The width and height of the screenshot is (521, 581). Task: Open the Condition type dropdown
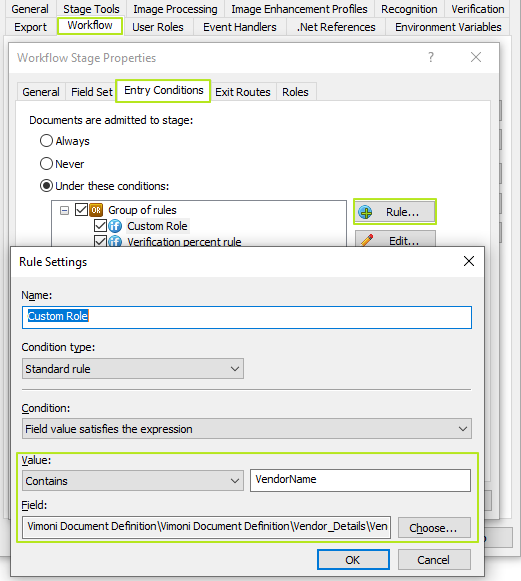(133, 369)
